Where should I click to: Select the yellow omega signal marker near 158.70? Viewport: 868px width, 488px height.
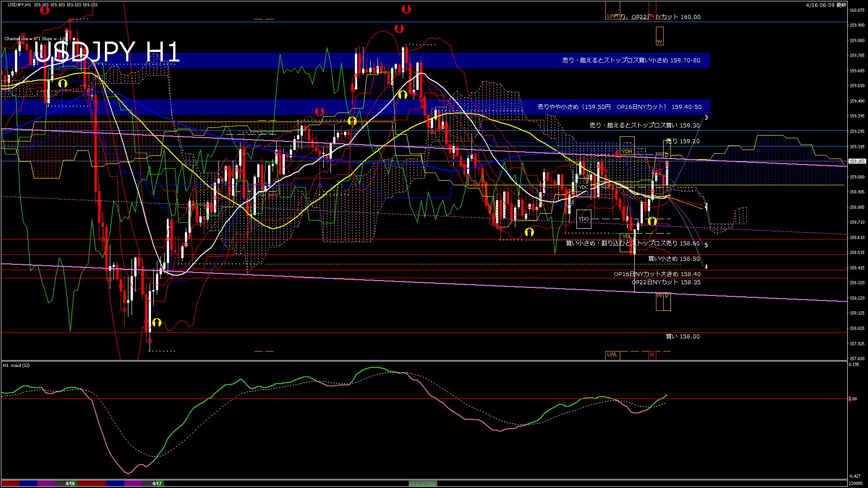pyautogui.click(x=651, y=221)
